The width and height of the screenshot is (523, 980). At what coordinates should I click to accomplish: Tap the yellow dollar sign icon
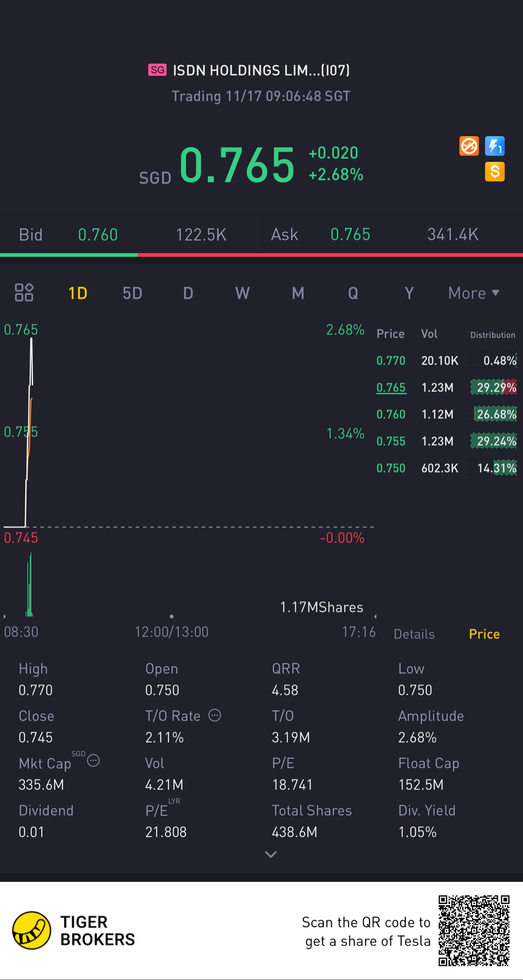[495, 172]
